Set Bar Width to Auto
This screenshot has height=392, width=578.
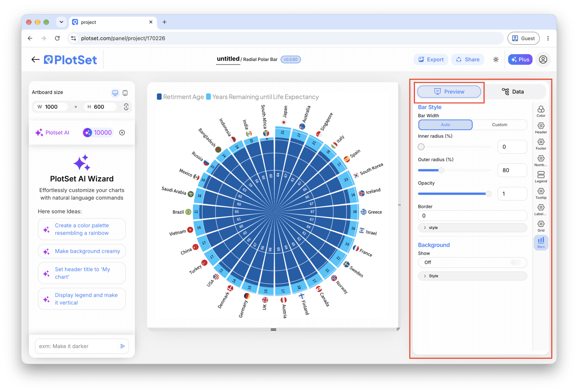445,125
